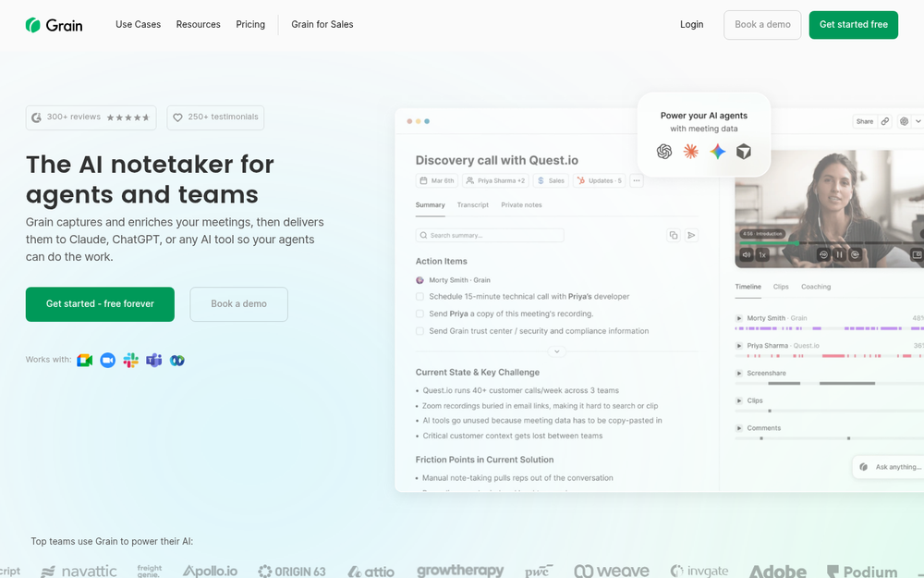Click the Sales tag chip

point(551,180)
